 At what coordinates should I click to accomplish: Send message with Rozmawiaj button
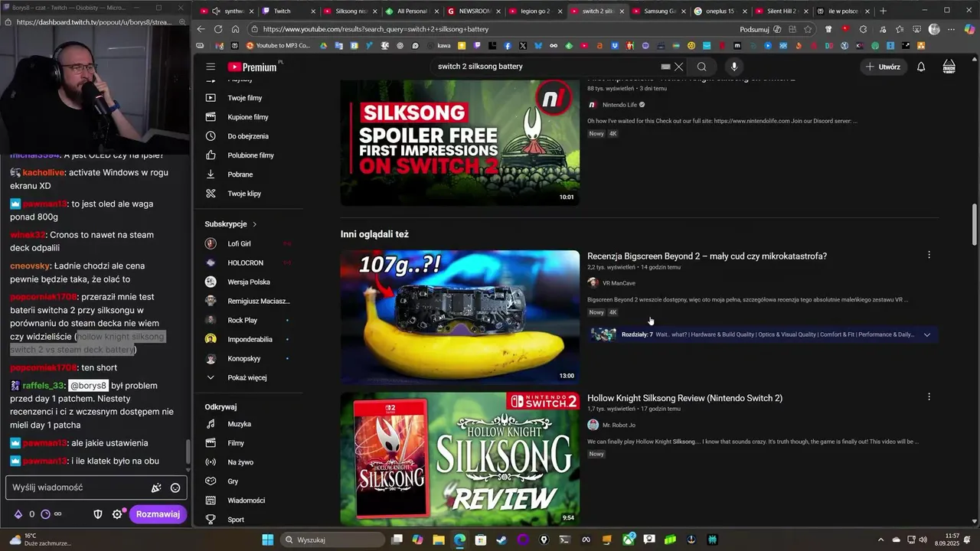pos(158,514)
